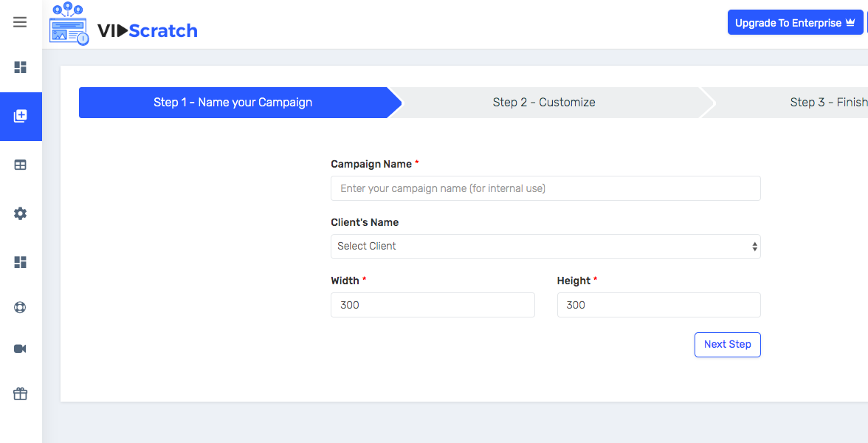Click into the Height field
The height and width of the screenshot is (443, 868).
(658, 305)
